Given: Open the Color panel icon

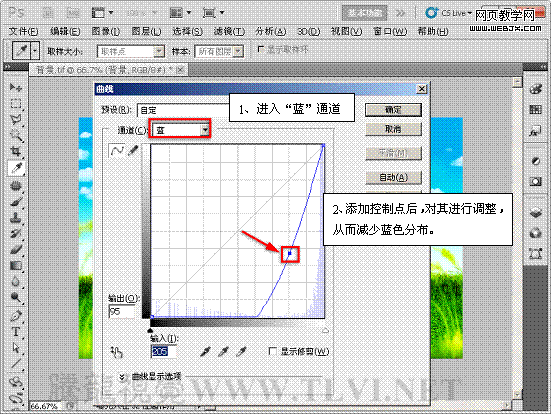Looking at the screenshot, I should (x=536, y=90).
